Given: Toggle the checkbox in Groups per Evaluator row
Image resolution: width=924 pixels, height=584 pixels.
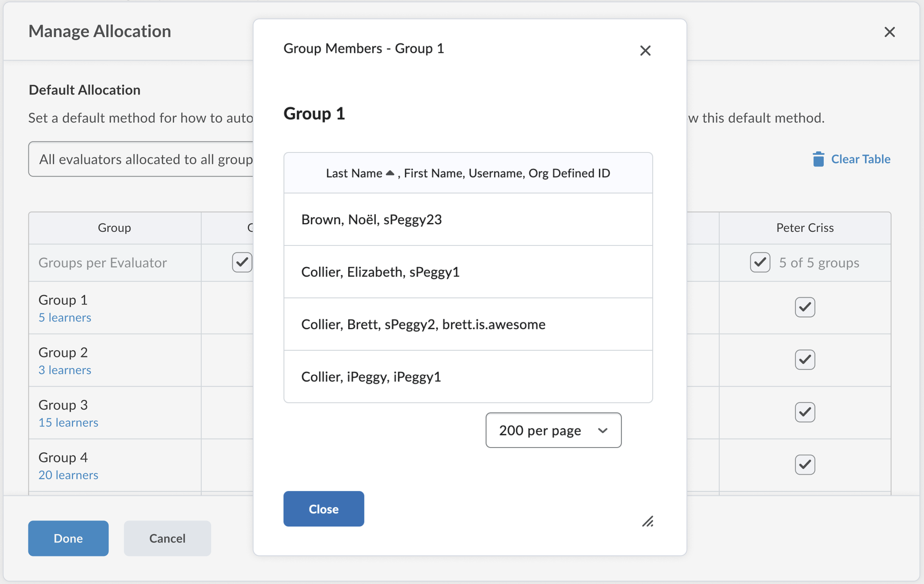Looking at the screenshot, I should (x=242, y=262).
